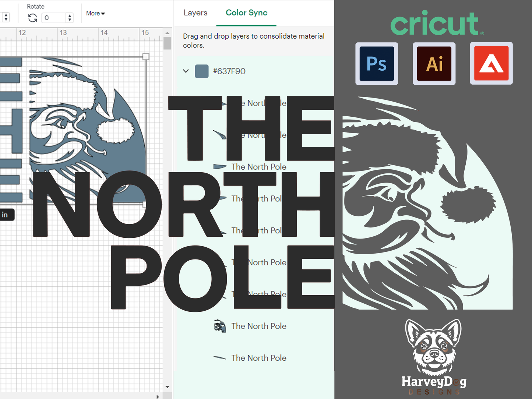Click the canvas scrollbar down arrow
This screenshot has width=532, height=399.
[x=168, y=387]
